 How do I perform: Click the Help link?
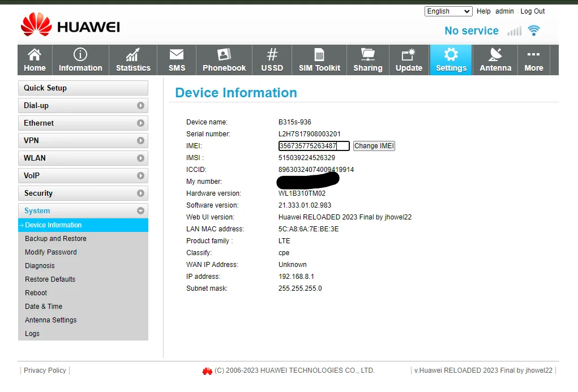click(x=483, y=11)
